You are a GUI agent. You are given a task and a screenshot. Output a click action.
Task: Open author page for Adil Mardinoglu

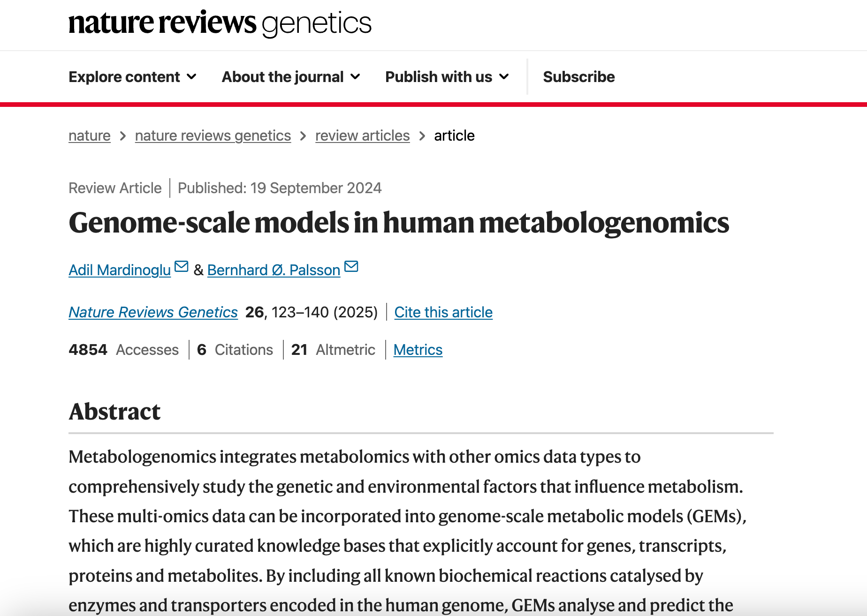[x=120, y=270]
